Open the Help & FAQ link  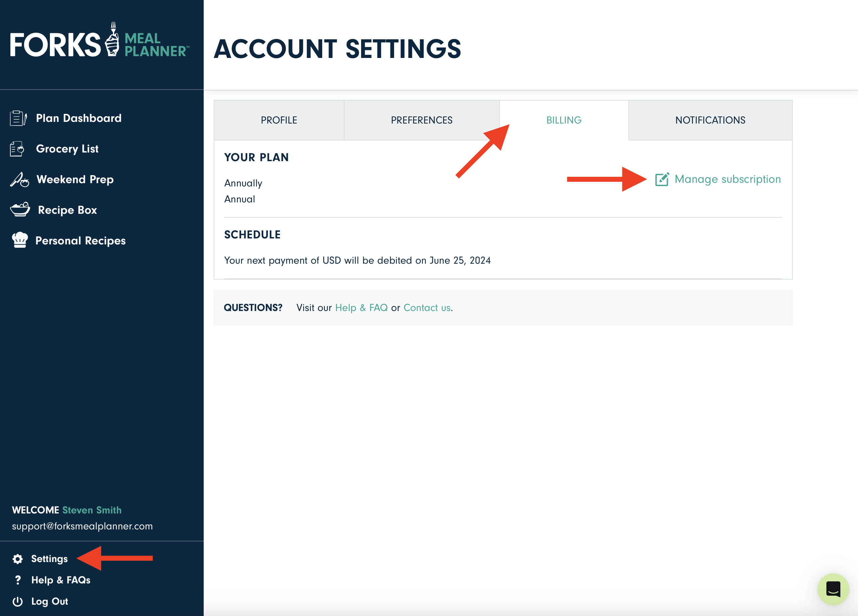[x=361, y=308]
